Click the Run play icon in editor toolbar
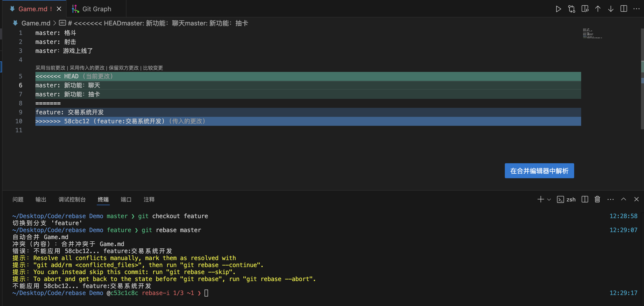Viewport: 644px width, 306px height. [558, 9]
